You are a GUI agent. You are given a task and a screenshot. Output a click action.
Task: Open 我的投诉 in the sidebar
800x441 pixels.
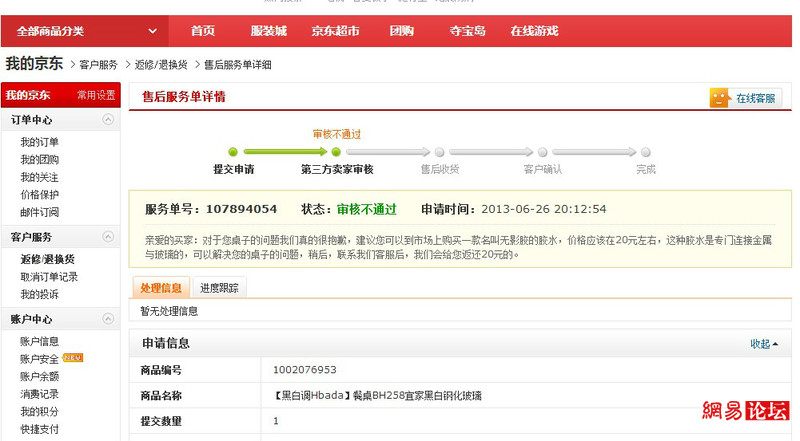pos(39,294)
